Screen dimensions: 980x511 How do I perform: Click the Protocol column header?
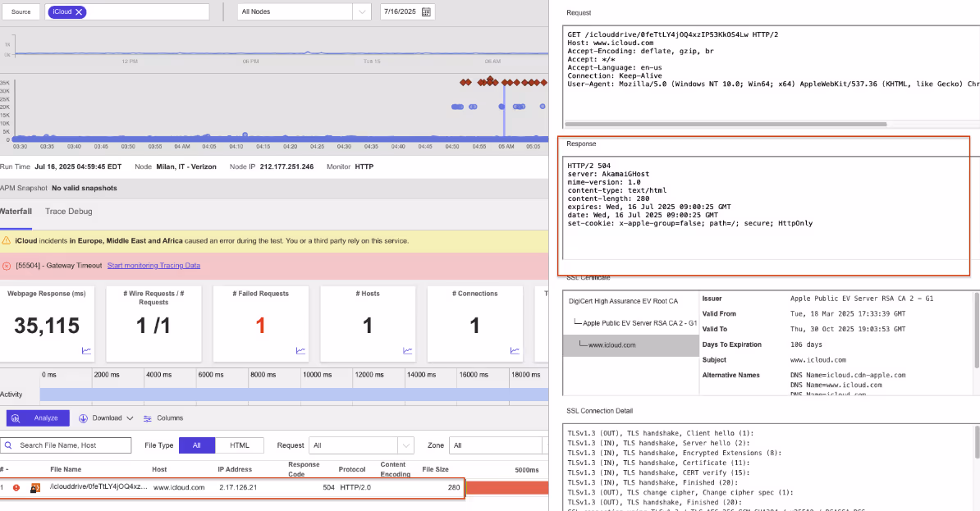[352, 470]
